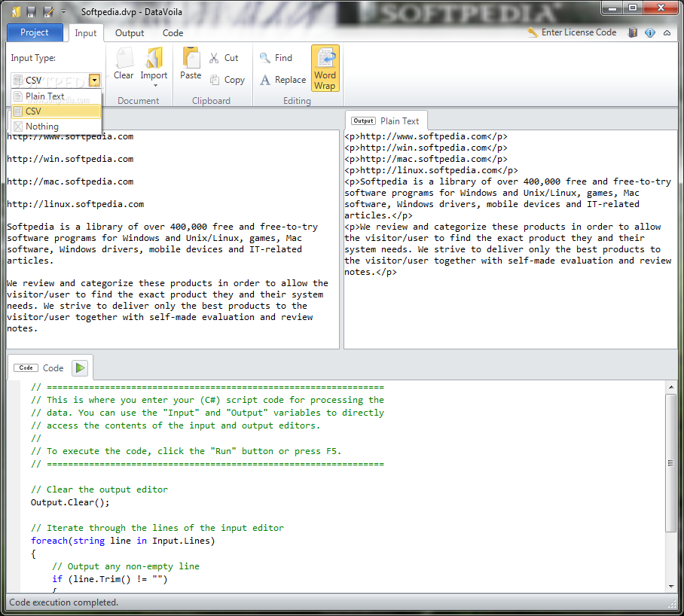Click the blue info About icon
The image size is (684, 616).
pos(649,32)
